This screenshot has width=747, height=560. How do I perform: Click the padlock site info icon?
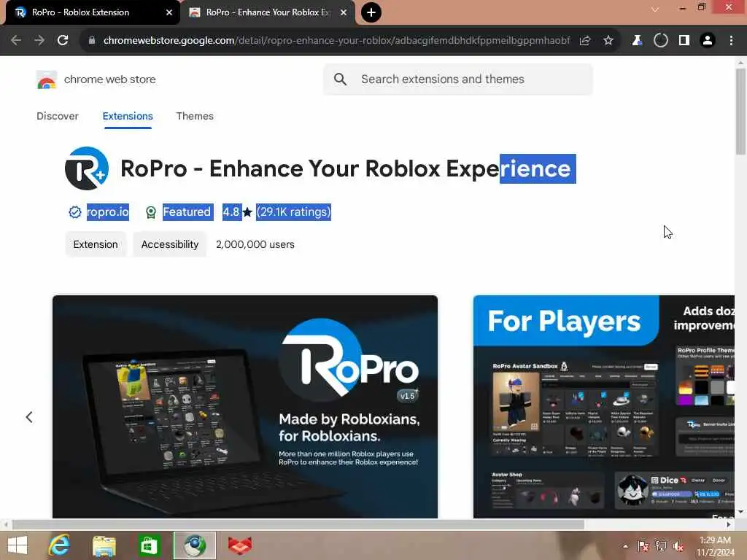[92, 41]
